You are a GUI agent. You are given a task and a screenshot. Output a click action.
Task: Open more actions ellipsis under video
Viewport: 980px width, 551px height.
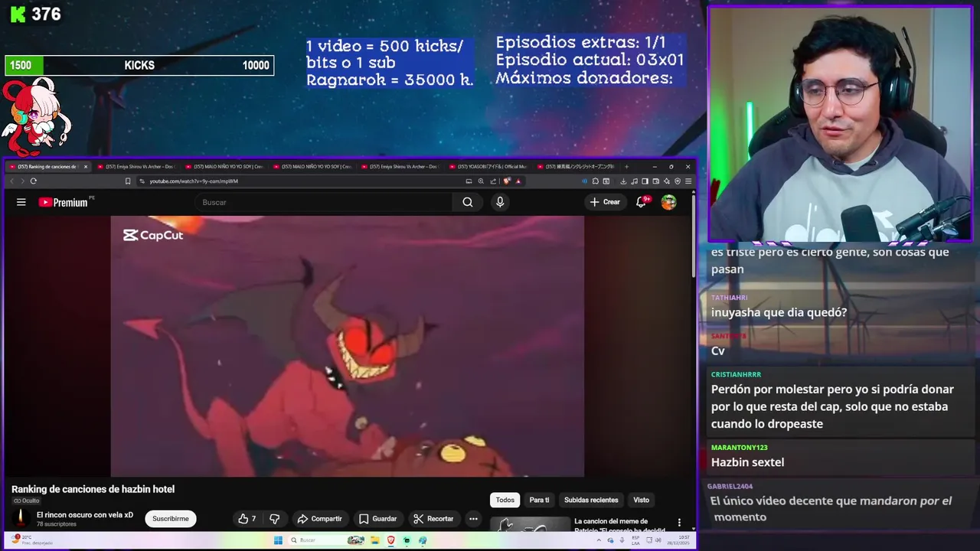[473, 519]
